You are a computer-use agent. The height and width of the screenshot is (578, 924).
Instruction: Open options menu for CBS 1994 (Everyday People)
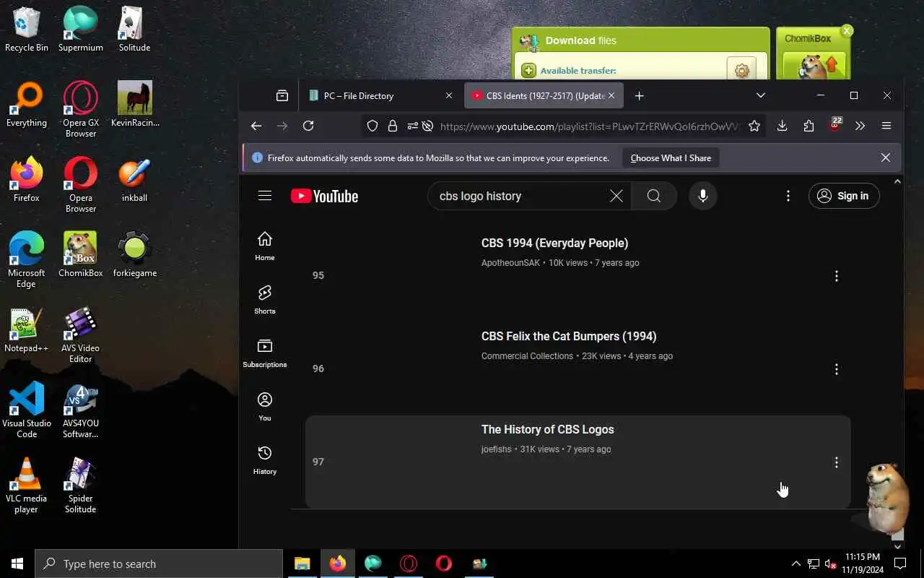point(837,276)
